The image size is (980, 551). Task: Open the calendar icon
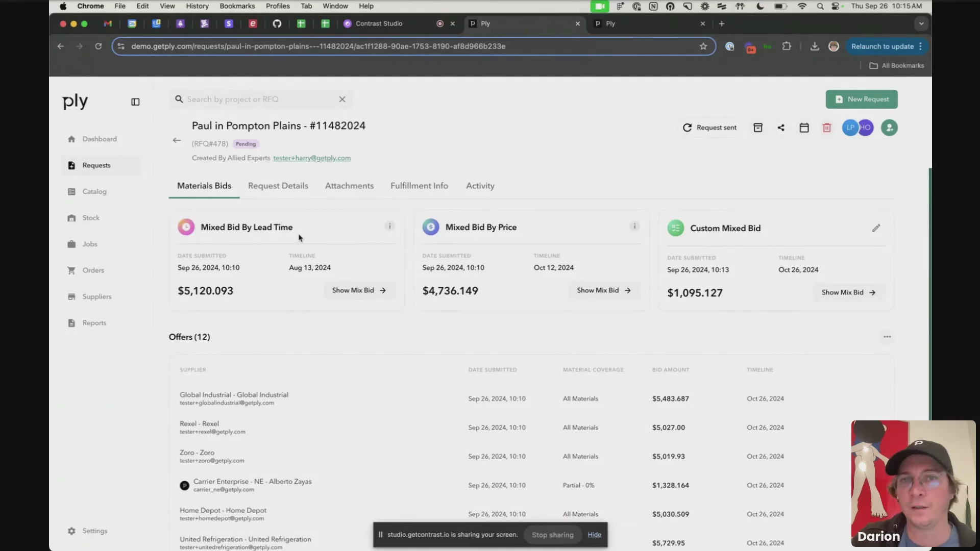804,128
